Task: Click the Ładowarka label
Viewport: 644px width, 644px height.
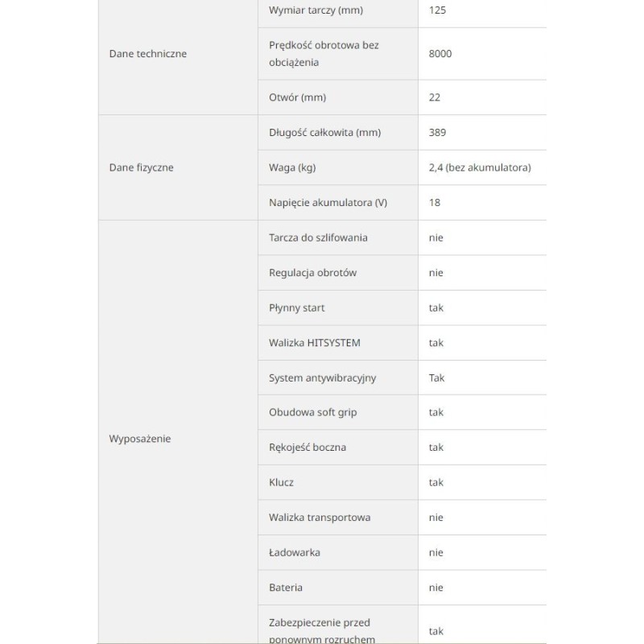Action: [295, 552]
